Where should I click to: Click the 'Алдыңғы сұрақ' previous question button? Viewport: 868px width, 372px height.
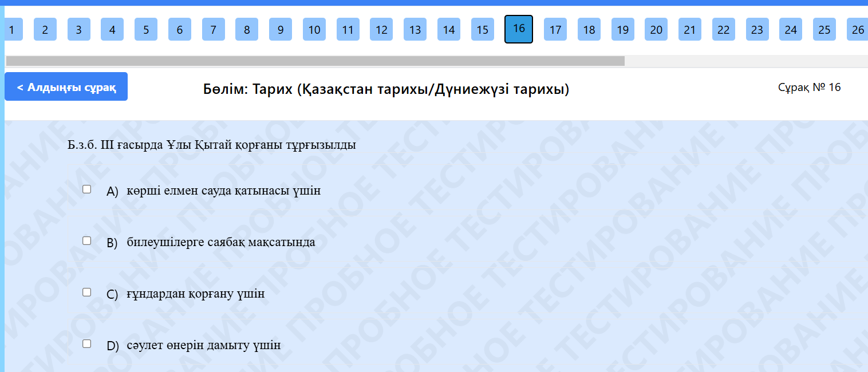click(x=66, y=86)
